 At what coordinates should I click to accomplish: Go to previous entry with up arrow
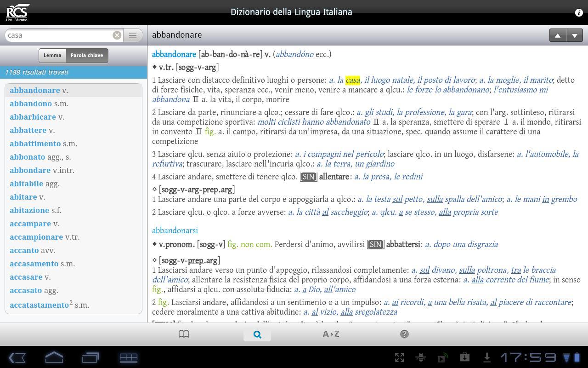coord(558,35)
